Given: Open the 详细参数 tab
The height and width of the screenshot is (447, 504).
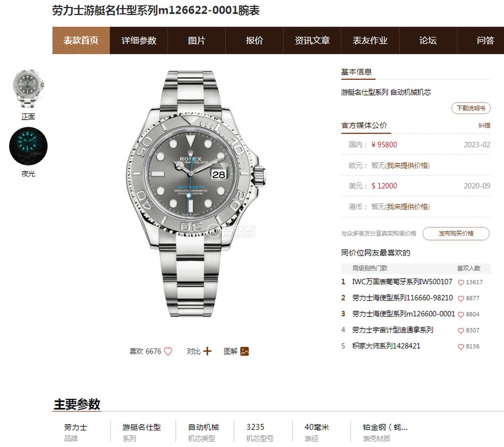Looking at the screenshot, I should coord(139,41).
